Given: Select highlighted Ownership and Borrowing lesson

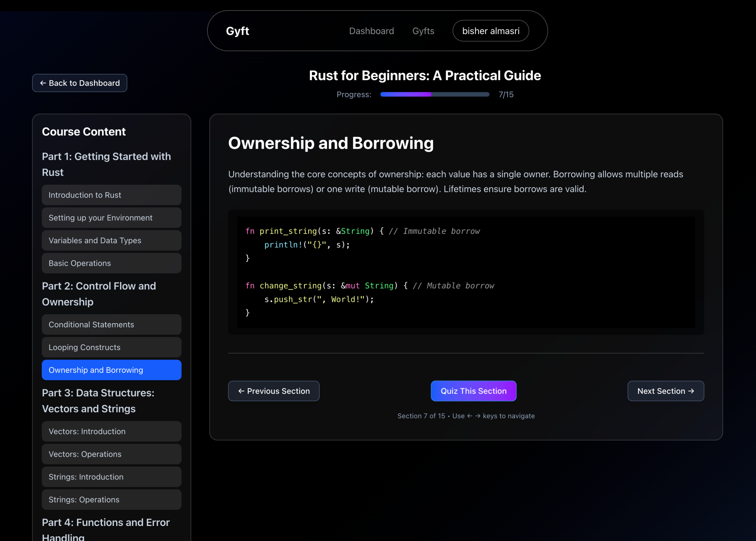Looking at the screenshot, I should click(x=112, y=370).
